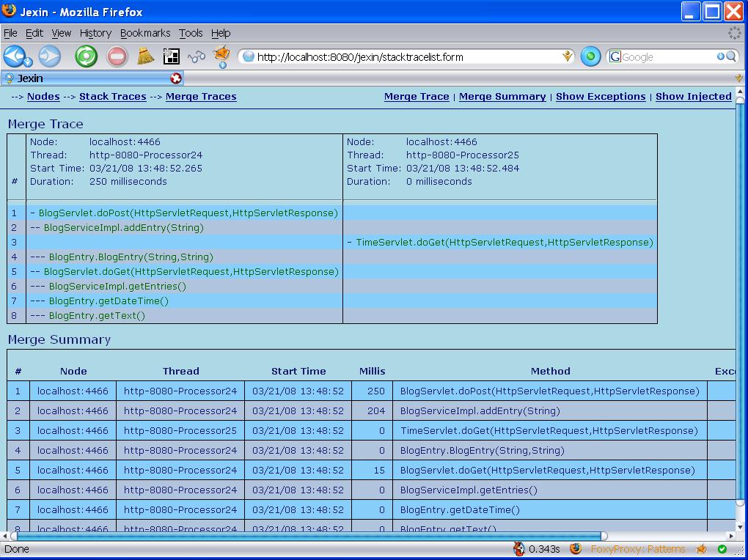The width and height of the screenshot is (748, 560).
Task: Click BlogServiceImpl.getEntries() in Merge Trace
Action: coord(117,286)
